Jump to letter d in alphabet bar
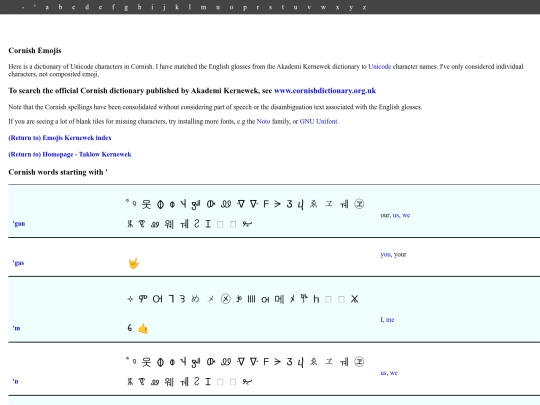The width and height of the screenshot is (540, 405). [87, 7]
